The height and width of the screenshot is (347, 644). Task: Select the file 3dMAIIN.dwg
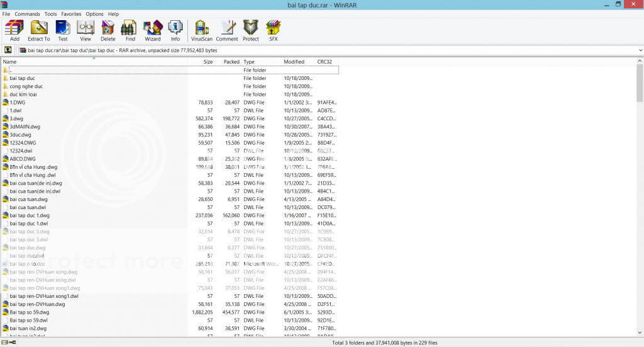25,127
